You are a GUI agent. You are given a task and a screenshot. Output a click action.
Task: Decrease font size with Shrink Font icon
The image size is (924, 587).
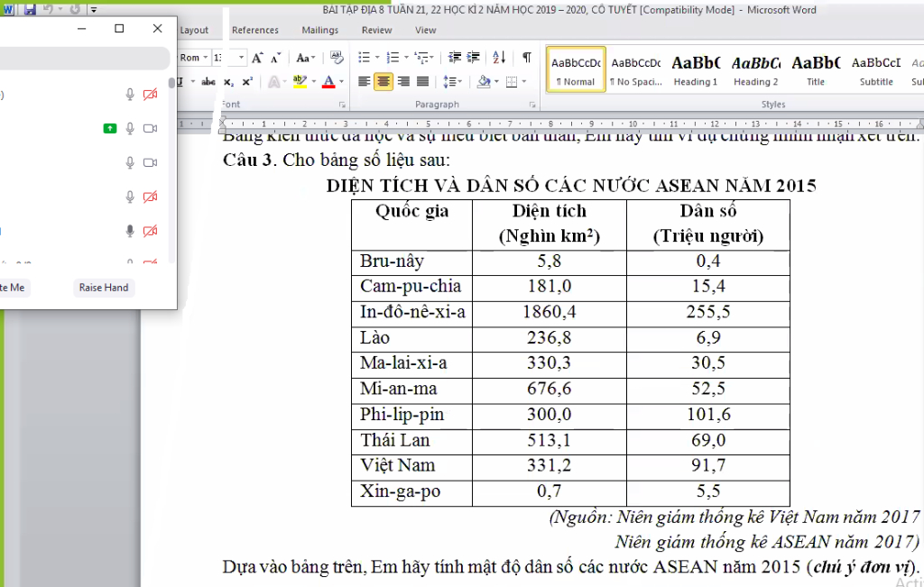[275, 58]
